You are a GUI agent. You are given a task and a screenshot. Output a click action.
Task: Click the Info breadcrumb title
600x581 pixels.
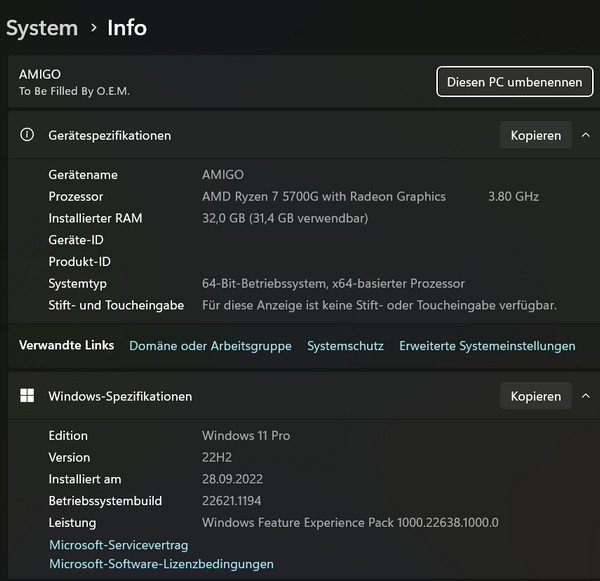(127, 28)
